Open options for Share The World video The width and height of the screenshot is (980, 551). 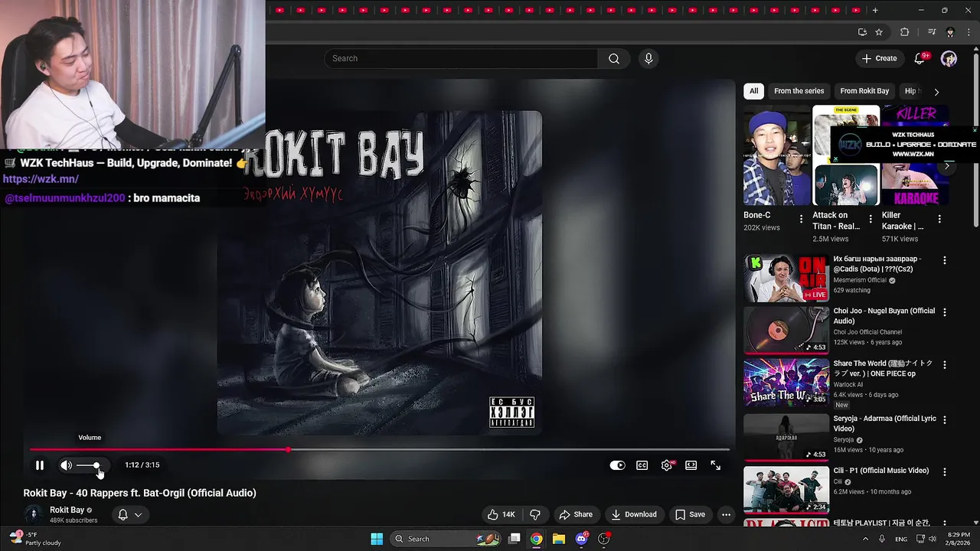[x=944, y=365]
